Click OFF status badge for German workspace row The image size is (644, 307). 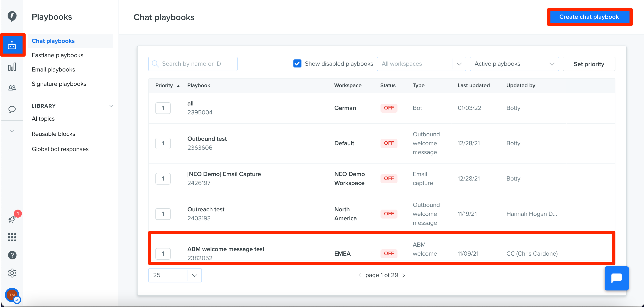389,108
